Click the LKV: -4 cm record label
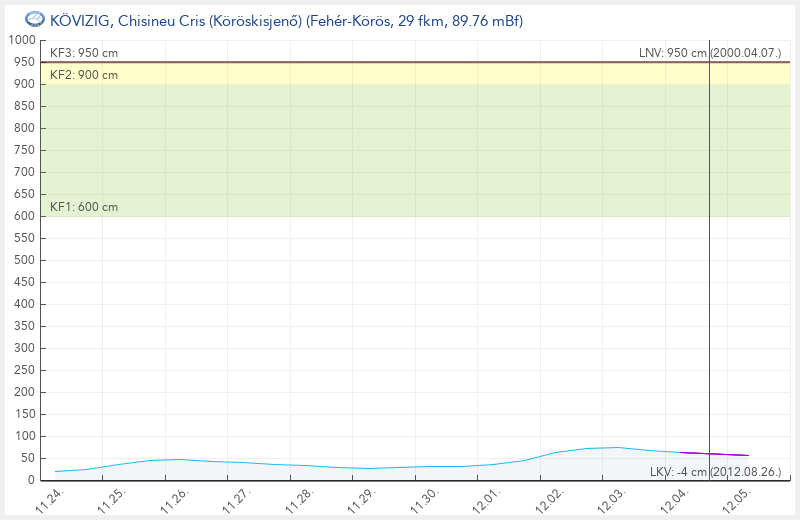This screenshot has width=800, height=520. [x=715, y=471]
